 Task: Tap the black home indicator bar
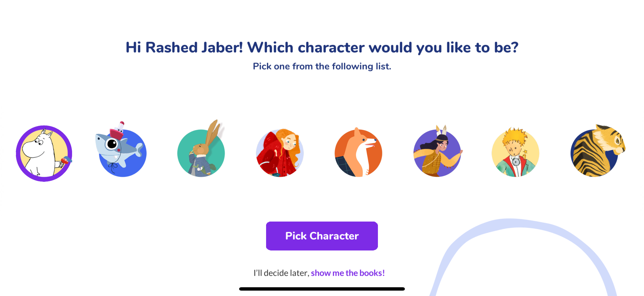[322, 289]
